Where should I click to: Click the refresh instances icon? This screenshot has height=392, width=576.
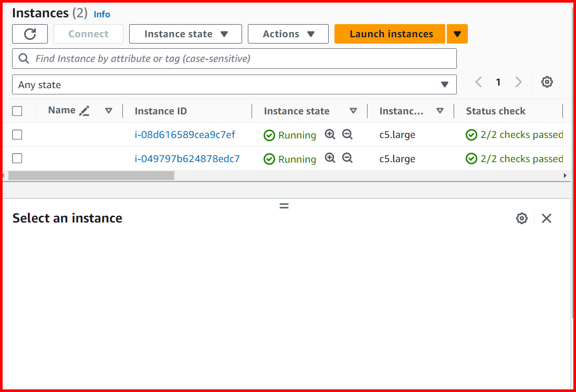click(29, 34)
